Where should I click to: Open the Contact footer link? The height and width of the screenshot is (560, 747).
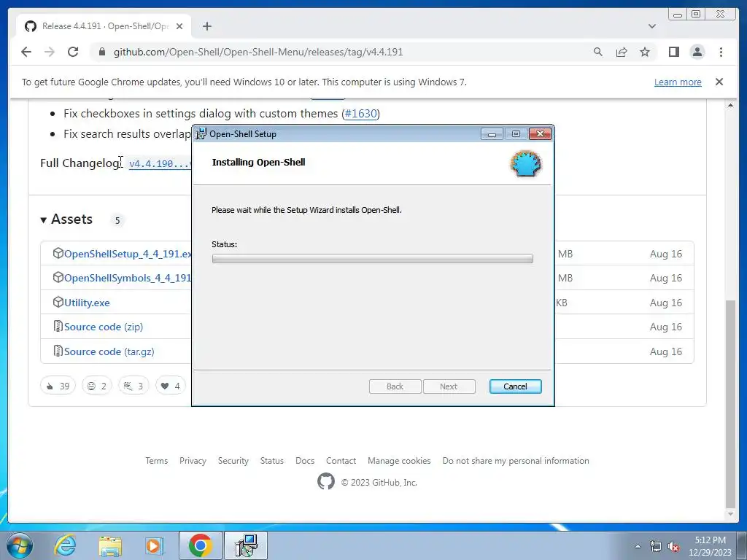click(341, 461)
